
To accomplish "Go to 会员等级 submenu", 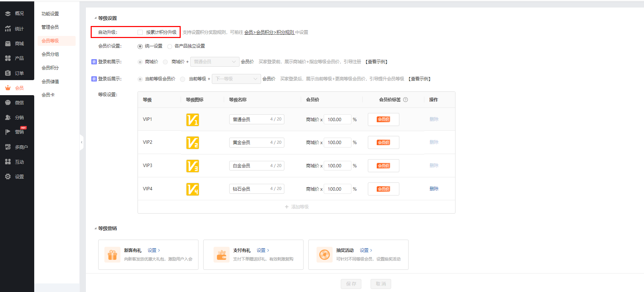I will pos(56,41).
